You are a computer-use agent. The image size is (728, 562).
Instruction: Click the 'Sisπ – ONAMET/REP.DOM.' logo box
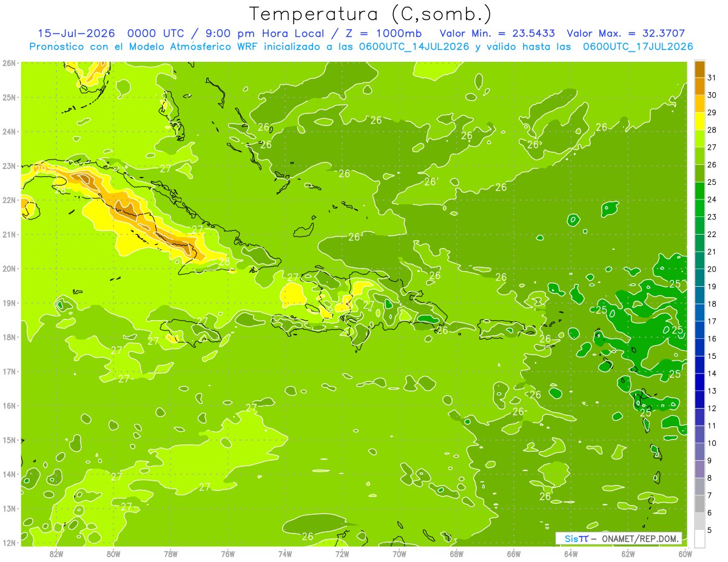pyautogui.click(x=619, y=538)
